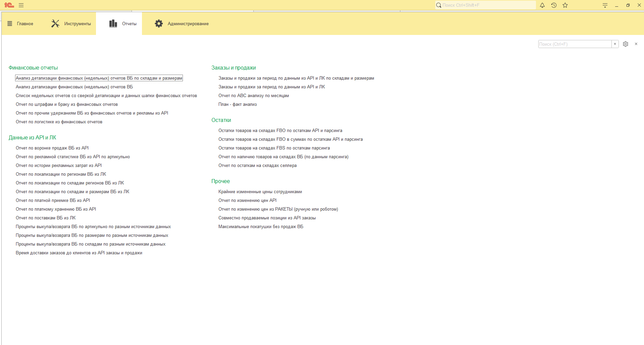The width and height of the screenshot is (644, 345).
Task: Open the notifications bell icon
Action: point(542,5)
